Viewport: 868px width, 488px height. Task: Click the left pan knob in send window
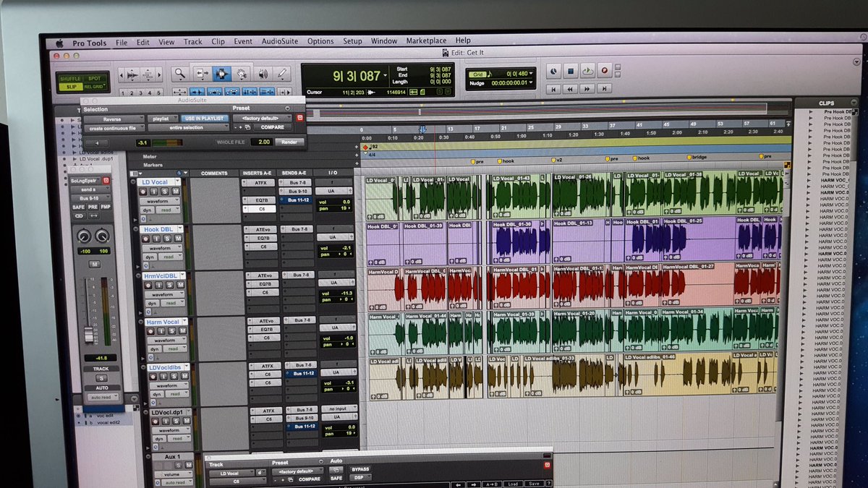(x=83, y=236)
